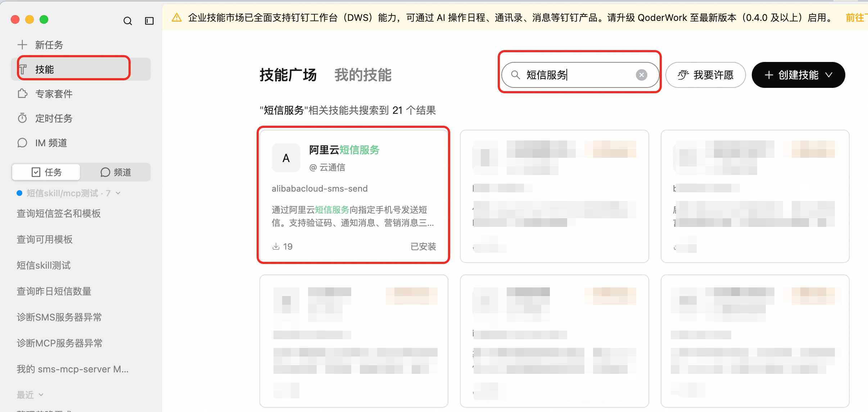Open 专家套件 in the sidebar

(x=81, y=94)
